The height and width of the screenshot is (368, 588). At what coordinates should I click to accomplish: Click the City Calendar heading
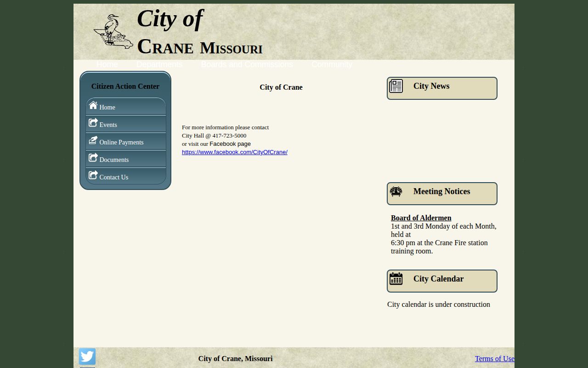coord(438,279)
